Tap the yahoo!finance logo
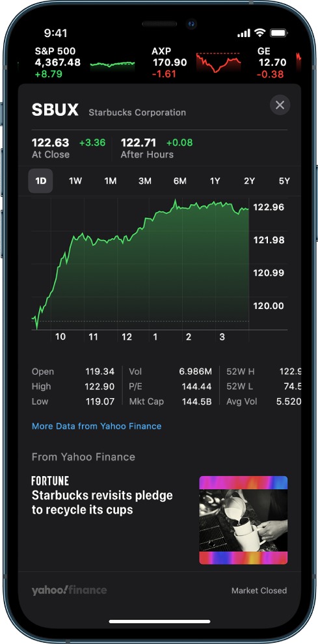 (x=69, y=590)
